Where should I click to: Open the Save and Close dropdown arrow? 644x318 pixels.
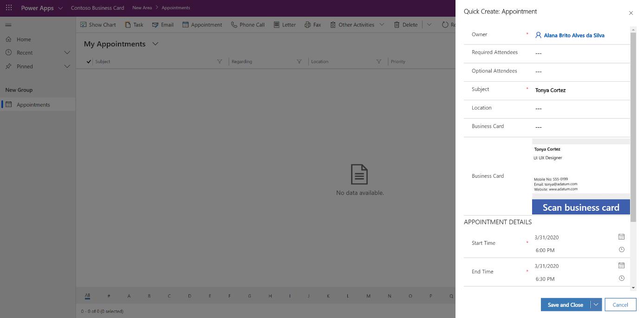point(596,305)
